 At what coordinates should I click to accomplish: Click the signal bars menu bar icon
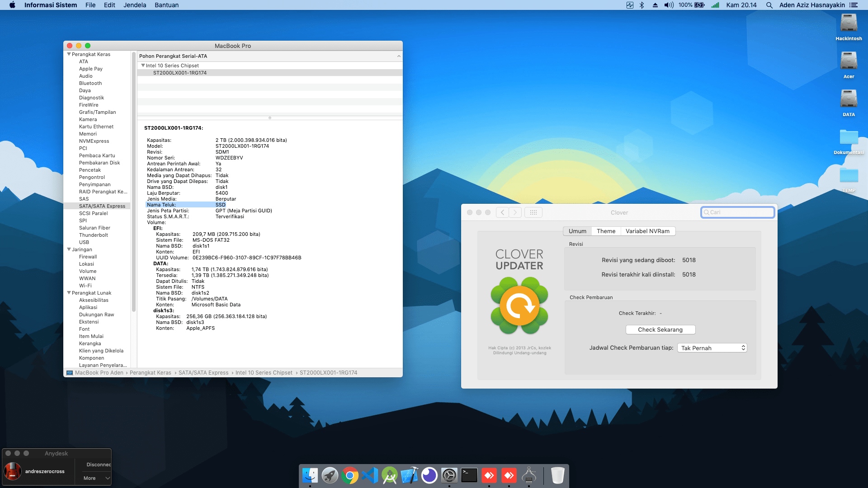pos(715,5)
